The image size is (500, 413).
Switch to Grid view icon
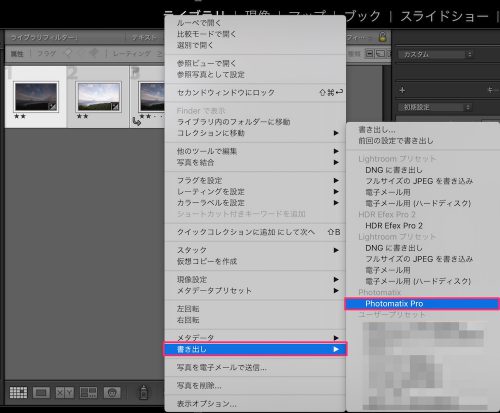coord(18,393)
